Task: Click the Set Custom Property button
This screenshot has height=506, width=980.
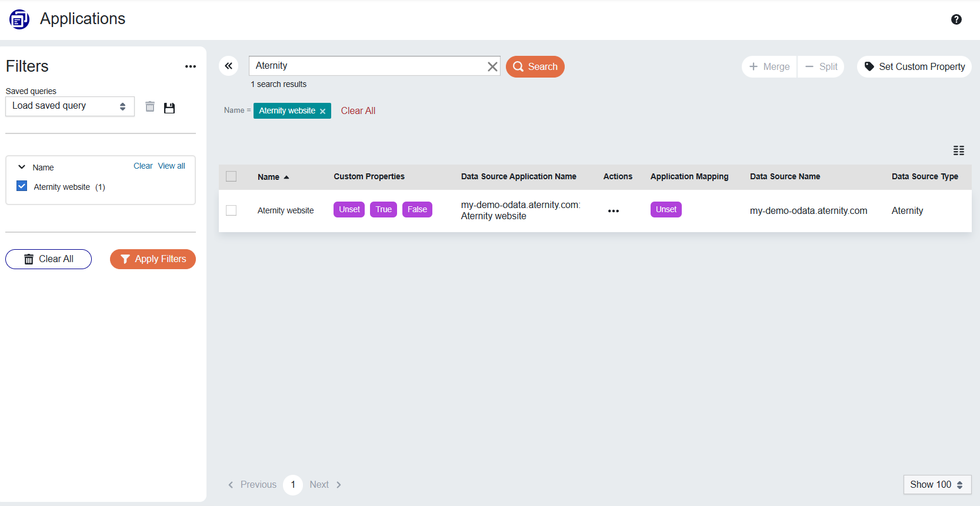Action: (x=914, y=66)
